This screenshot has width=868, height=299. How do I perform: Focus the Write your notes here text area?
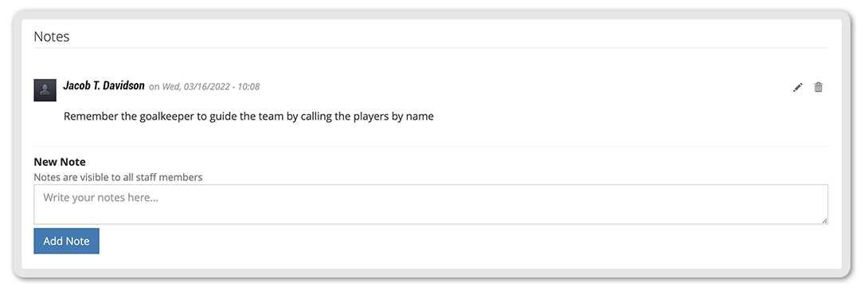click(x=431, y=204)
